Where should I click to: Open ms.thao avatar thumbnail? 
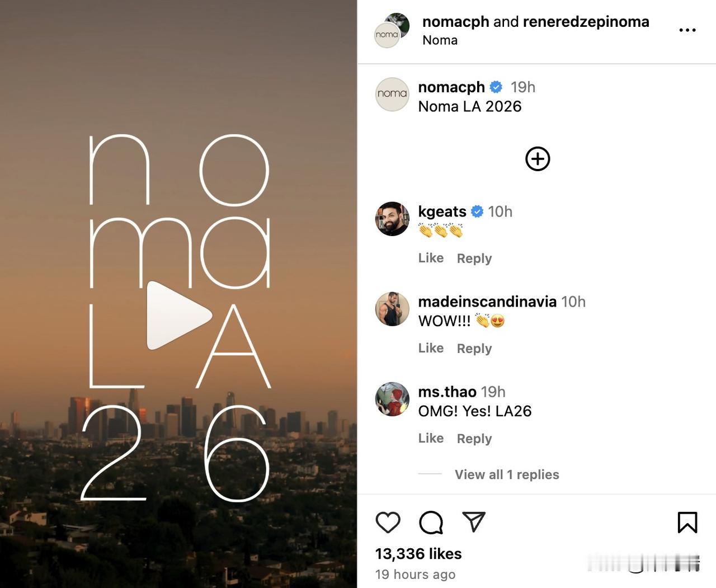(x=392, y=399)
